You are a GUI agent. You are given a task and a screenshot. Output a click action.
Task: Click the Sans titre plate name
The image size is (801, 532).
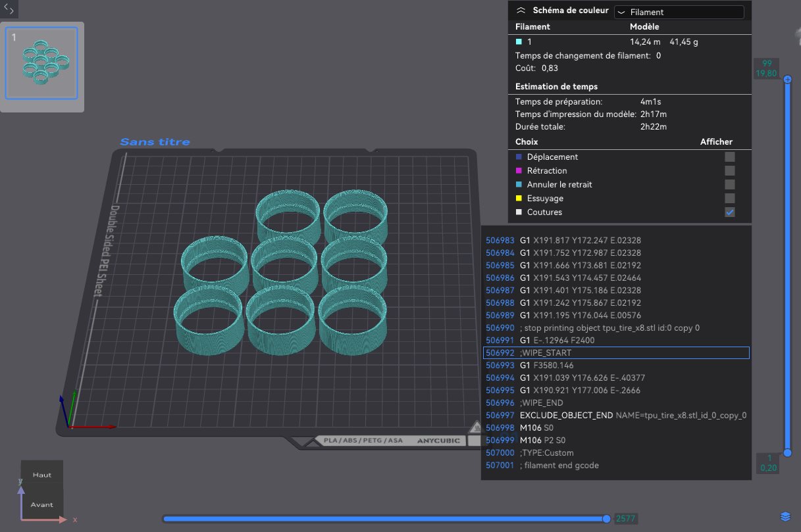(155, 142)
